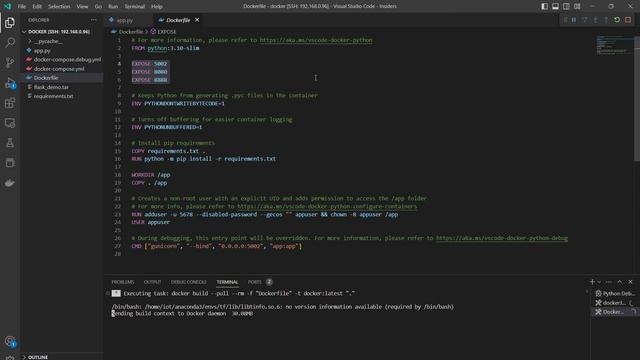Switch to the PROBLEMS panel tab
Screen dimensions: 640x360
(x=123, y=282)
